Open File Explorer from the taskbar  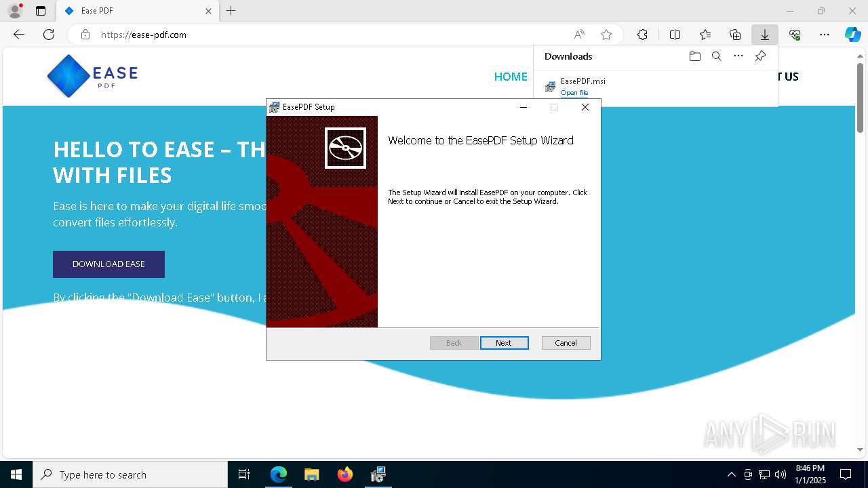coord(311,474)
